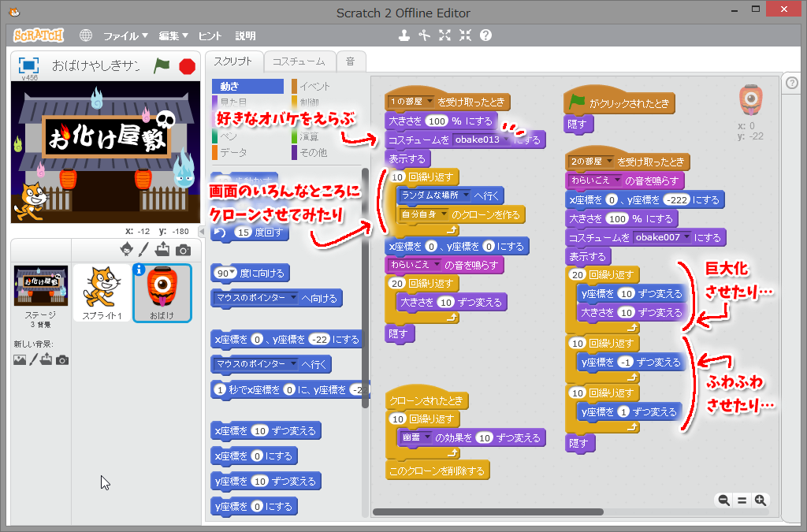Image resolution: width=807 pixels, height=532 pixels.
Task: Upload sprite from file icon
Action: click(162, 250)
